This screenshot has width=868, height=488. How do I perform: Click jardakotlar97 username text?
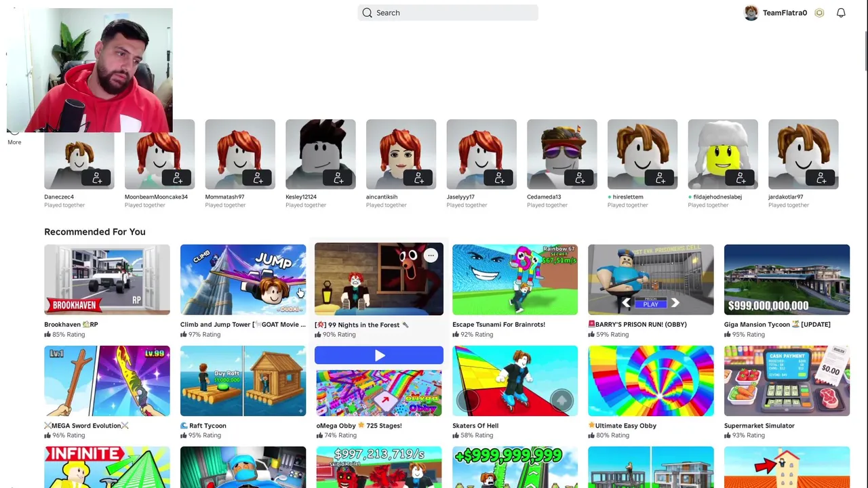[x=786, y=197]
